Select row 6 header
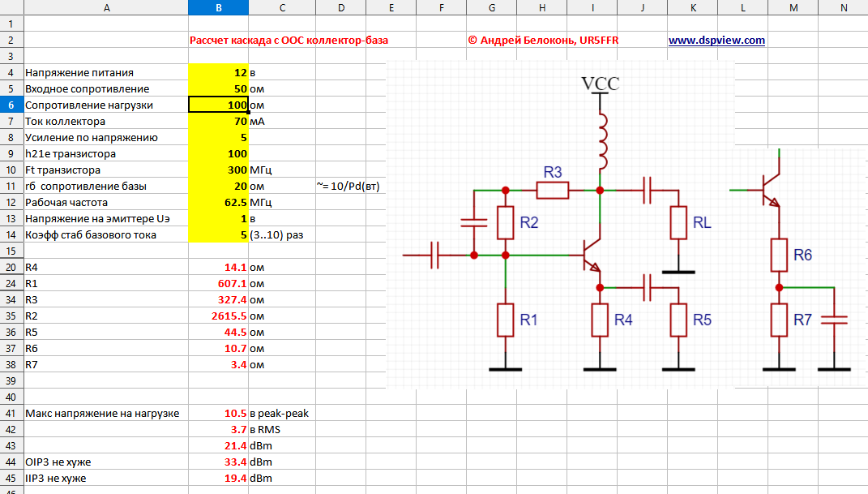The width and height of the screenshot is (868, 494). click(x=11, y=105)
